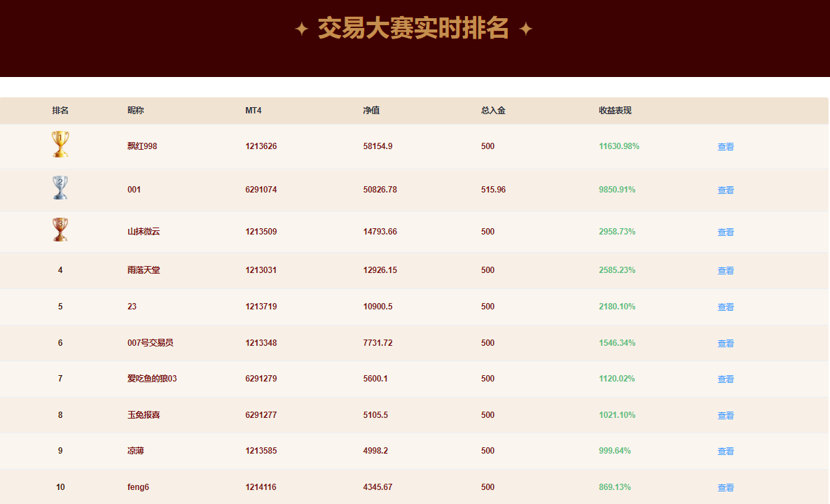Open 查看 link for 山抹微云
The height and width of the screenshot is (504, 830).
click(725, 232)
